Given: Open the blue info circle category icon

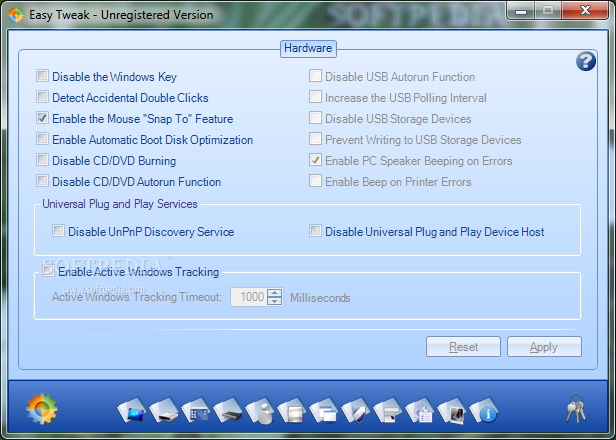Looking at the screenshot, I should (x=485, y=411).
